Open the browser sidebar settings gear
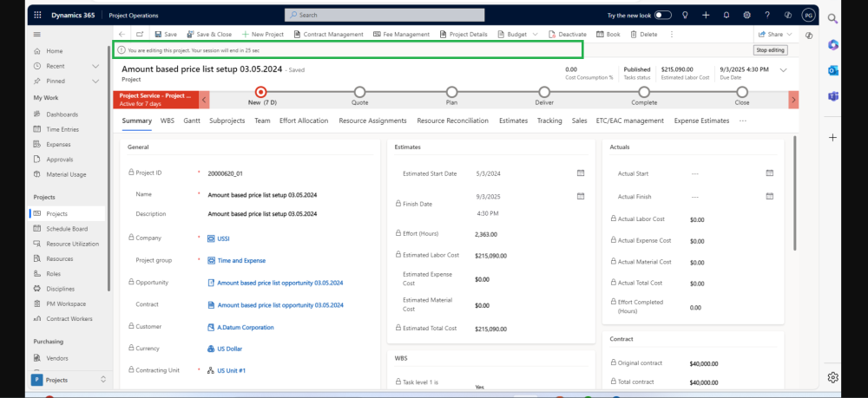This screenshot has width=868, height=398. tap(832, 377)
